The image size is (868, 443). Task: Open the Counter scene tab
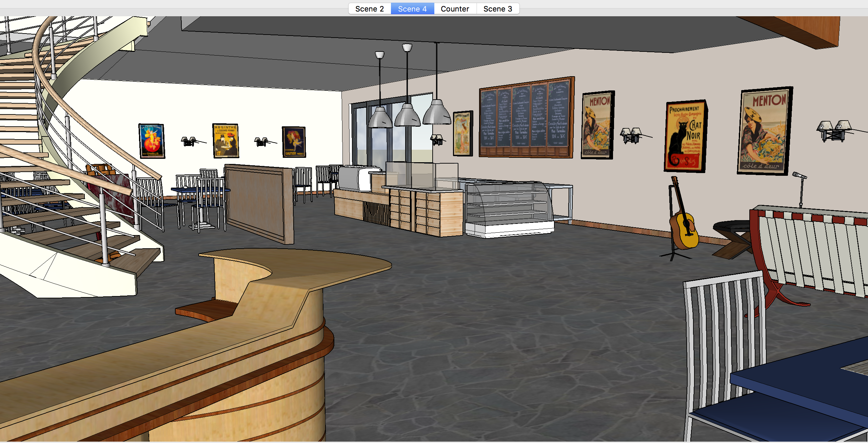455,9
